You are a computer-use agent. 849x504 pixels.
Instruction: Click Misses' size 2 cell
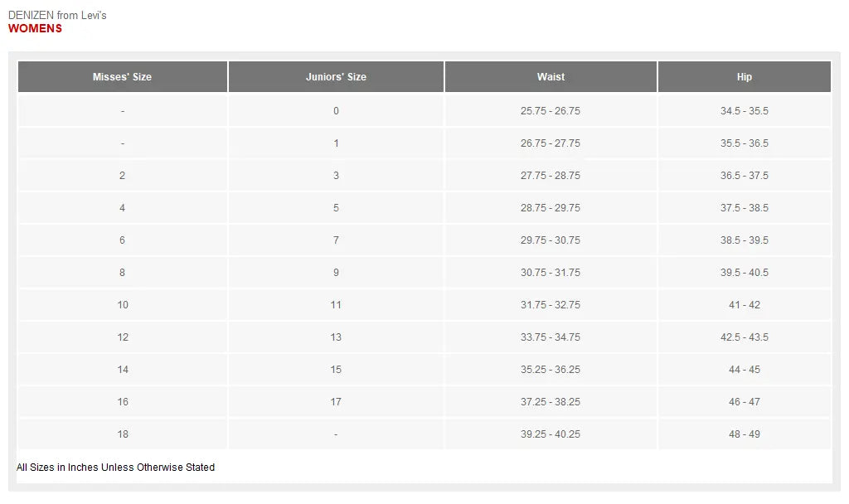pos(122,176)
